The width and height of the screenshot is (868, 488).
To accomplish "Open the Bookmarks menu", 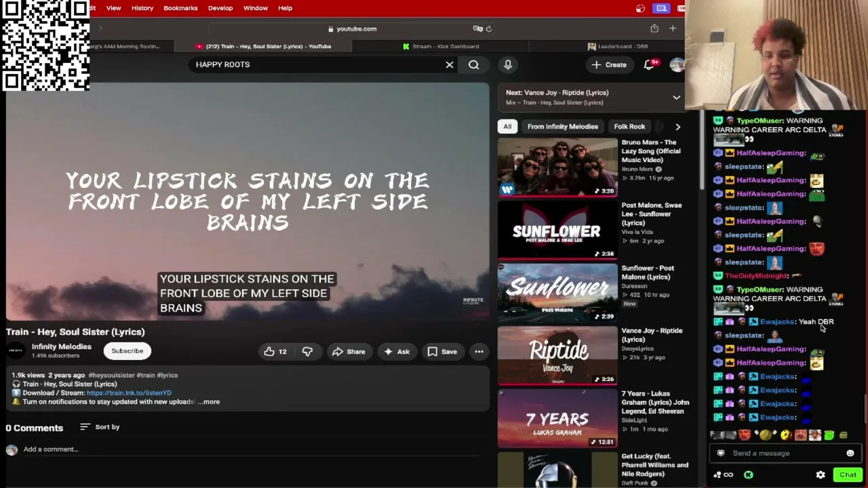I will tap(180, 8).
